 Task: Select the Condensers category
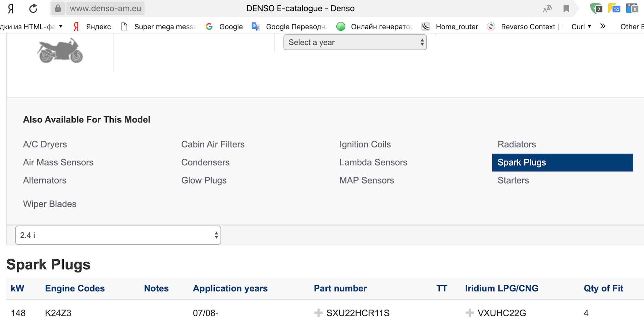coord(205,162)
